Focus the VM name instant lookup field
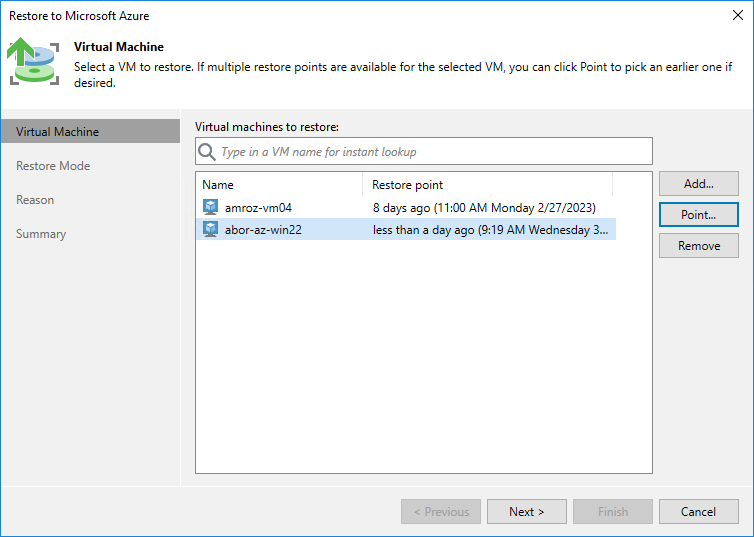Image resolution: width=754 pixels, height=537 pixels. 430,152
